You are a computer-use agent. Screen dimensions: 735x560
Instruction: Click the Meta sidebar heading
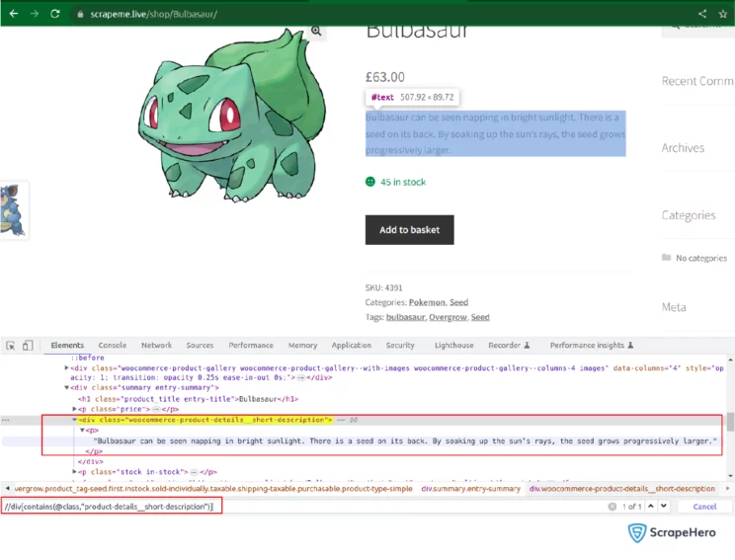click(674, 307)
